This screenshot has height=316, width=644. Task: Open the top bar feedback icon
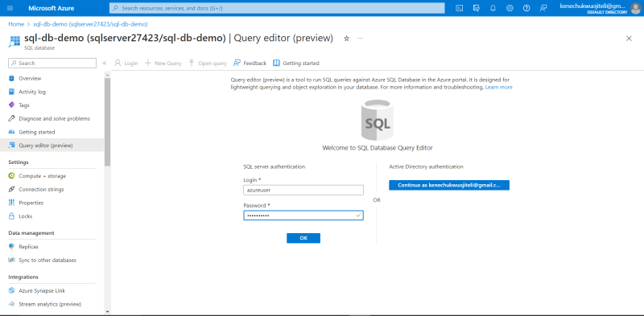coord(543,8)
